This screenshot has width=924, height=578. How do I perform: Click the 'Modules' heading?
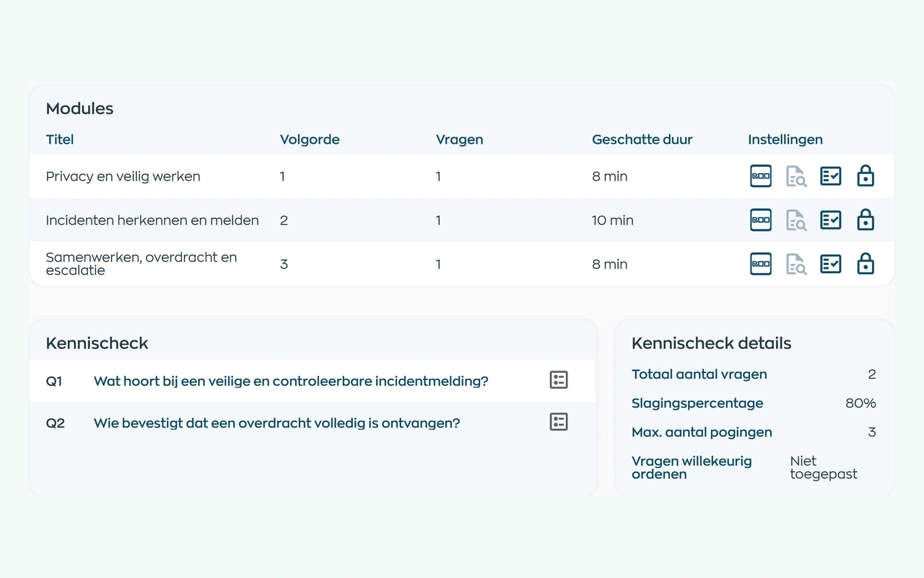(79, 108)
